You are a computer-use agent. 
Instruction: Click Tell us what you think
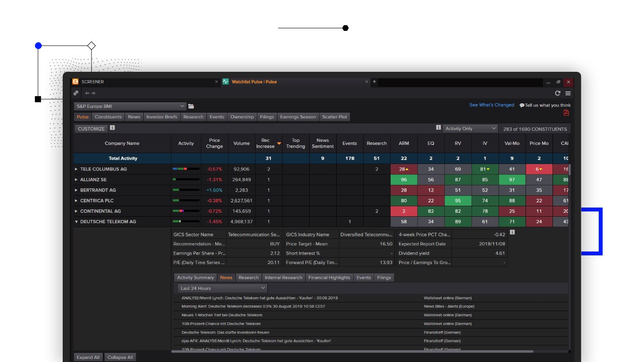tap(548, 105)
